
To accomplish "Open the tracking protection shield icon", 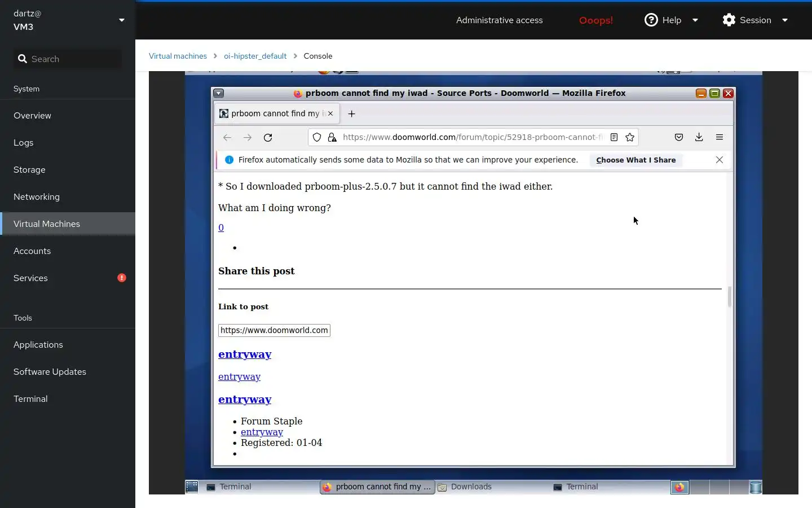I will tap(317, 137).
